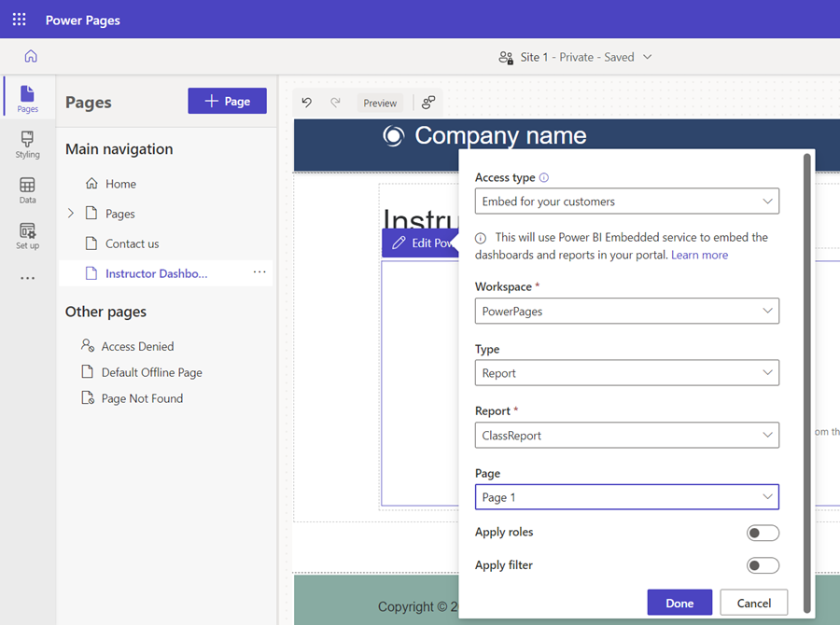
Task: Enable the Apply filter toggle
Action: coord(763,565)
